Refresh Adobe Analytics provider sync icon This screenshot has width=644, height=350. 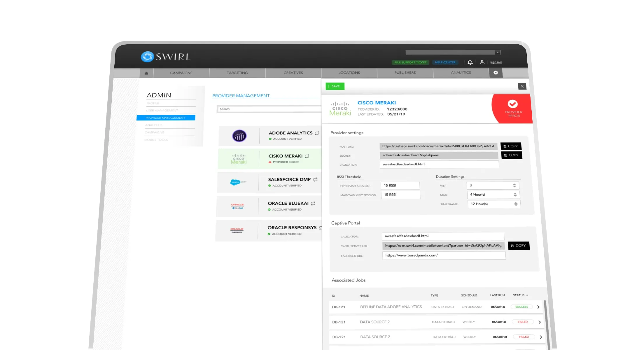317,133
